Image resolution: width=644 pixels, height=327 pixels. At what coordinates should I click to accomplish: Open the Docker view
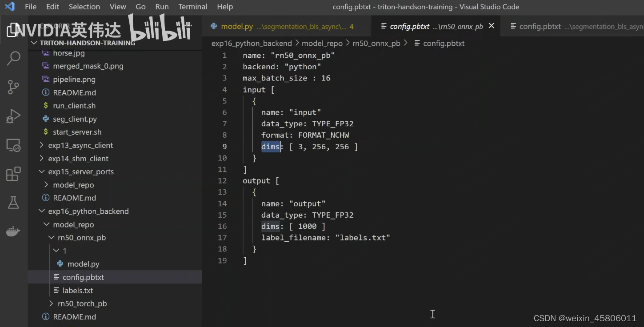point(14,231)
